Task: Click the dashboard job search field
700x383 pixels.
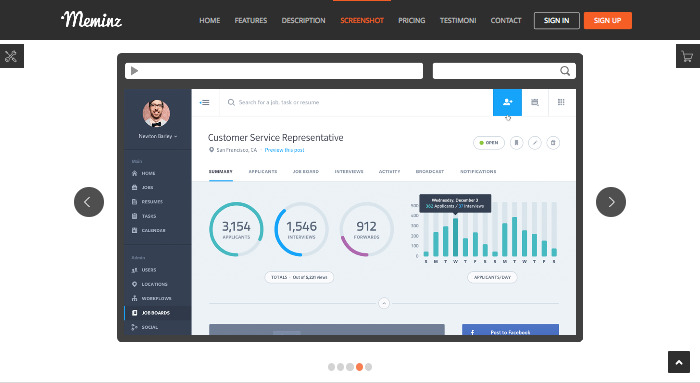Action: pos(356,102)
